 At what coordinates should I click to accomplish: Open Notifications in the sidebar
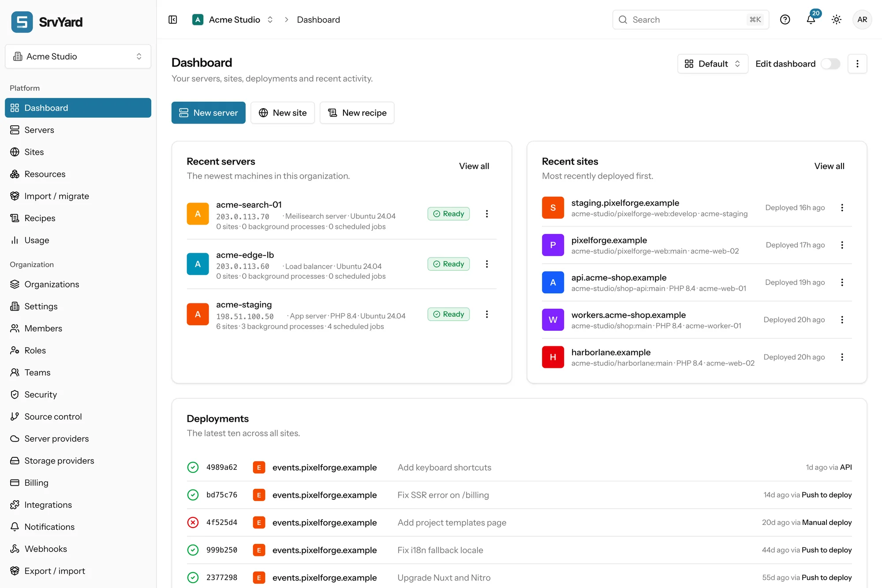[78, 527]
